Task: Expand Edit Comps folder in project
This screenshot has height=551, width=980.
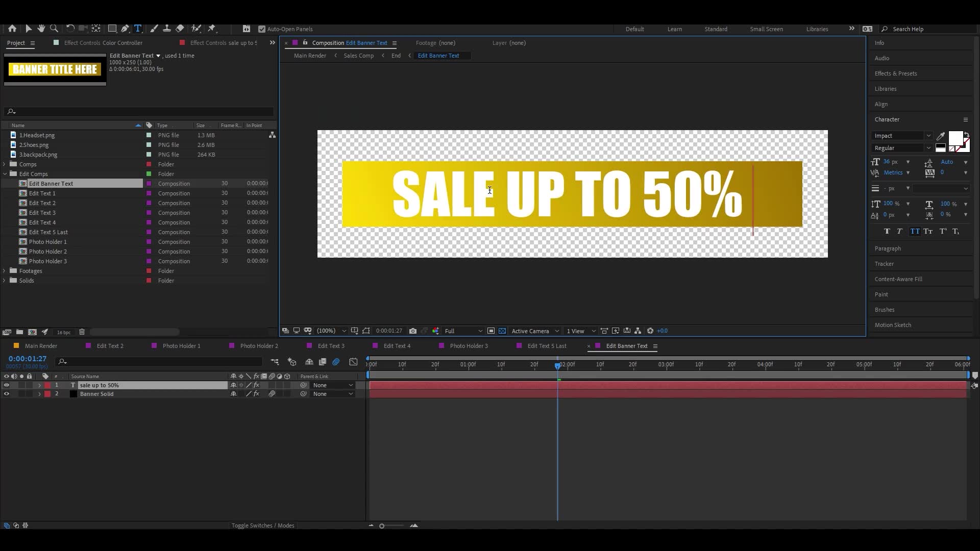Action: 5,173
